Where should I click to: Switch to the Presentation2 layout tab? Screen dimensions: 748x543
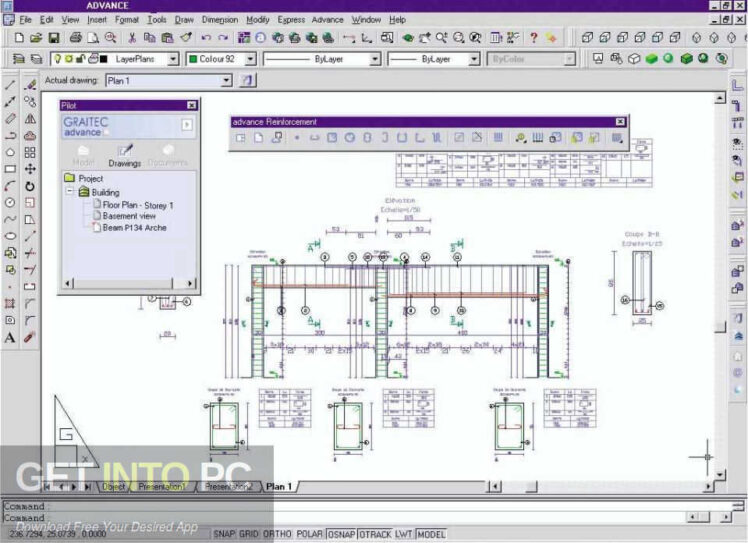click(x=229, y=486)
